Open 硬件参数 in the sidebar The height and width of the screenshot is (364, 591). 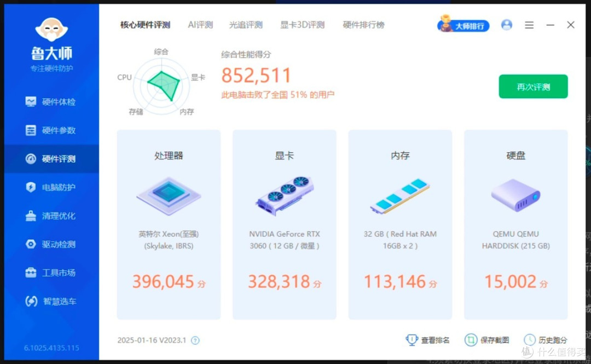(x=51, y=130)
